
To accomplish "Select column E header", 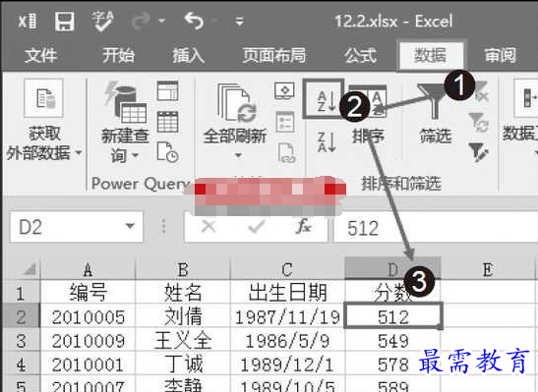I will (488, 269).
